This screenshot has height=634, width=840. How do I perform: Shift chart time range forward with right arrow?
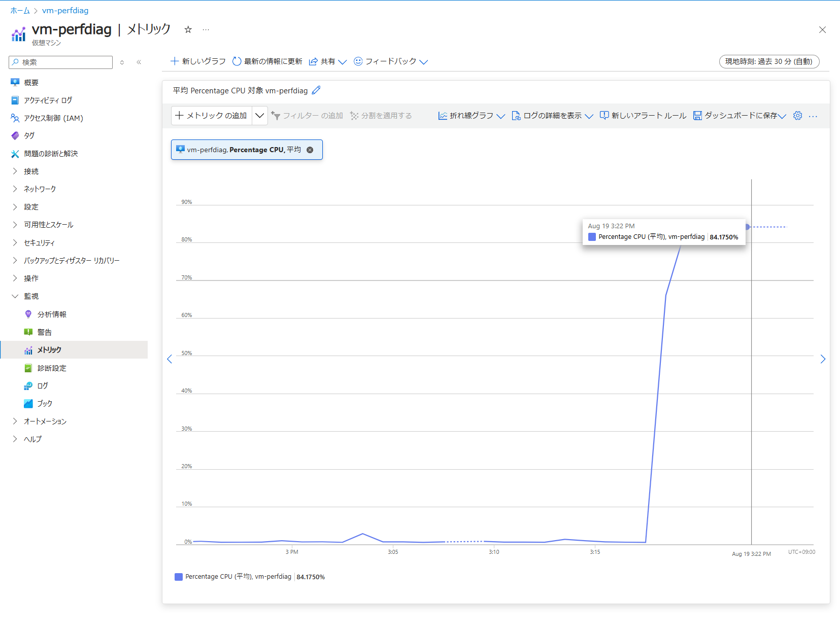[x=823, y=359]
